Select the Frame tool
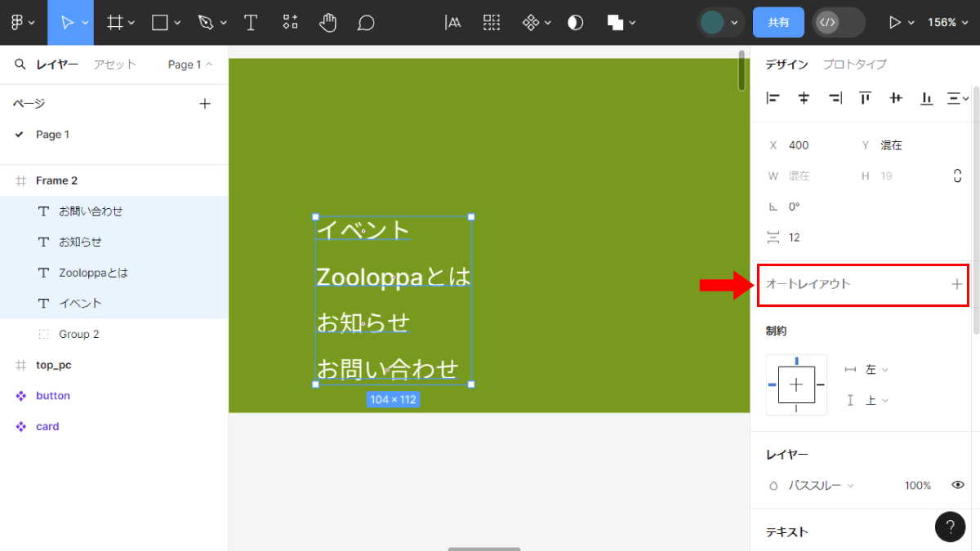 click(116, 22)
